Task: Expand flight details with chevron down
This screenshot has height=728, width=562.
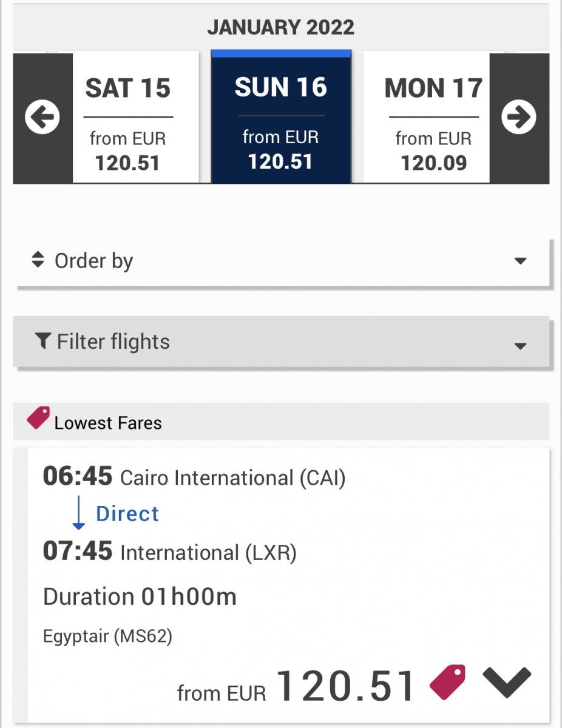Action: pos(507,682)
